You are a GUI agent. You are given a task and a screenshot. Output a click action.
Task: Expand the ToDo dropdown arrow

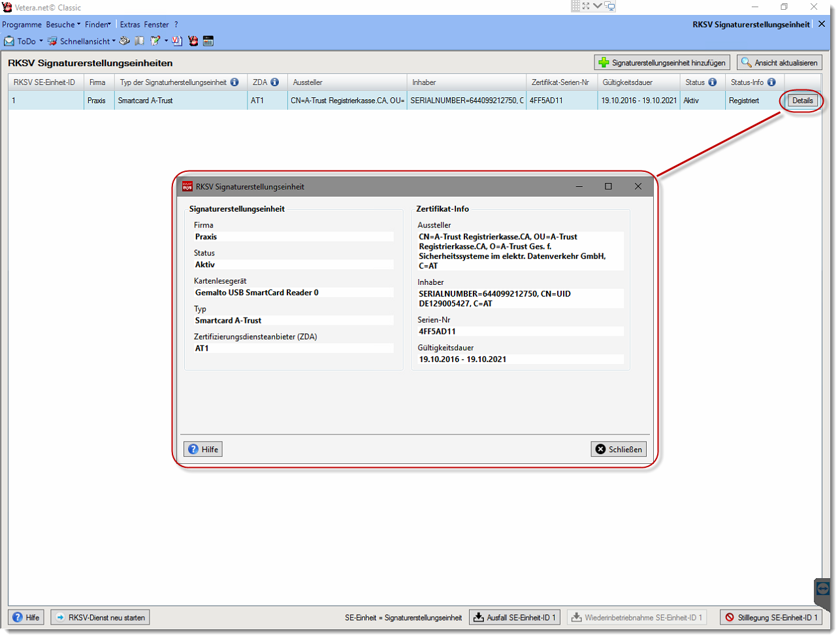coord(41,41)
